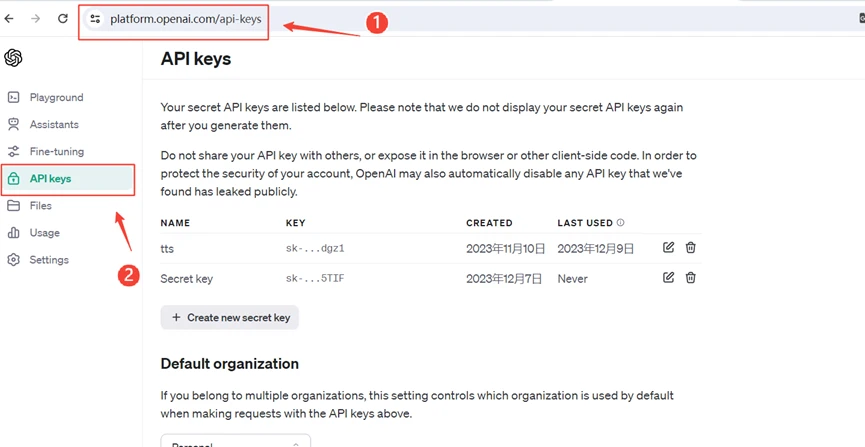Go forward in browser history
Viewport: 865px width, 447px height.
(36, 18)
